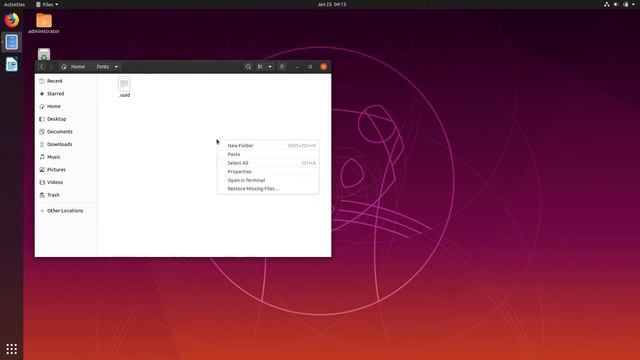Choose Restore Missing Files from context menu

tap(268, 189)
